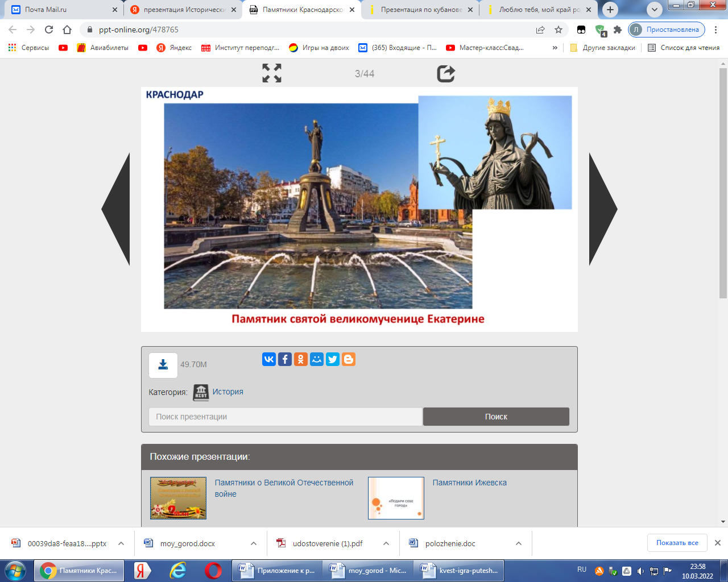The height and width of the screenshot is (582, 728).
Task: Open menu for udostoverenie (1).pdf download
Action: click(386, 543)
